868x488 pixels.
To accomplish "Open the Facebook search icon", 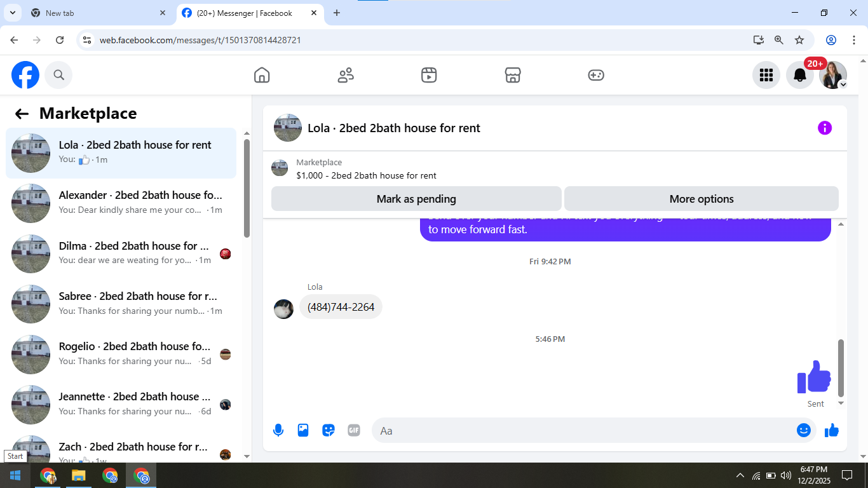I will coord(58,75).
